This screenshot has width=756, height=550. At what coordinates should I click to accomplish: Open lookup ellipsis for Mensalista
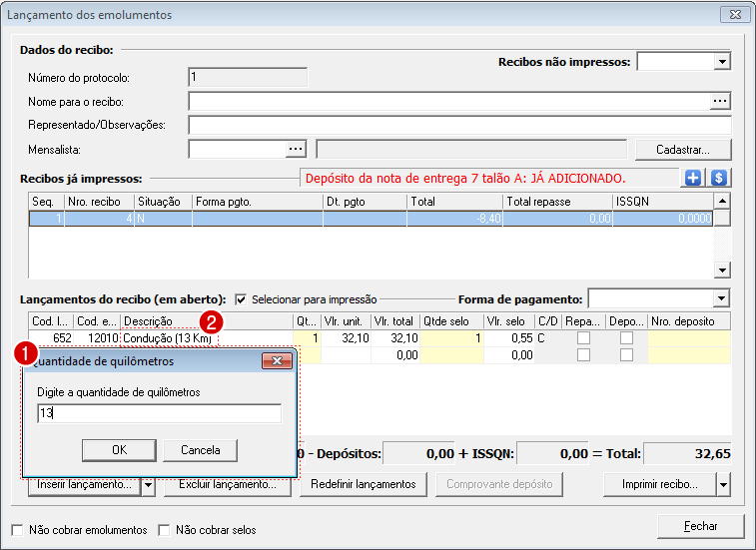click(296, 149)
